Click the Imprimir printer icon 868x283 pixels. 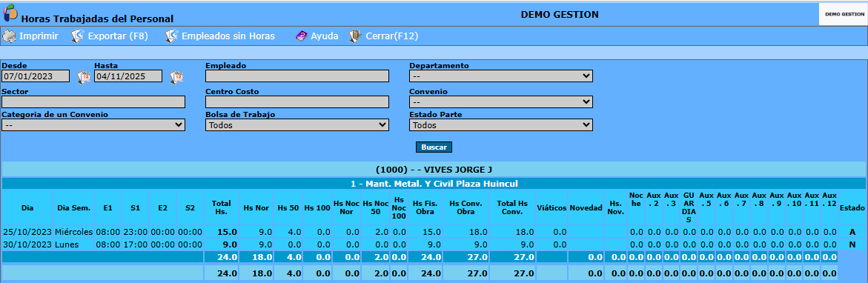(x=9, y=36)
